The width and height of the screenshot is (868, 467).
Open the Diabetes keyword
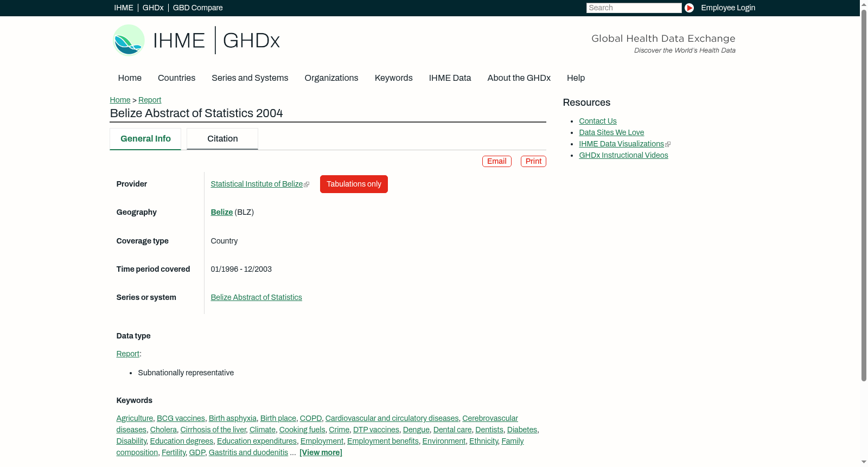tap(522, 430)
